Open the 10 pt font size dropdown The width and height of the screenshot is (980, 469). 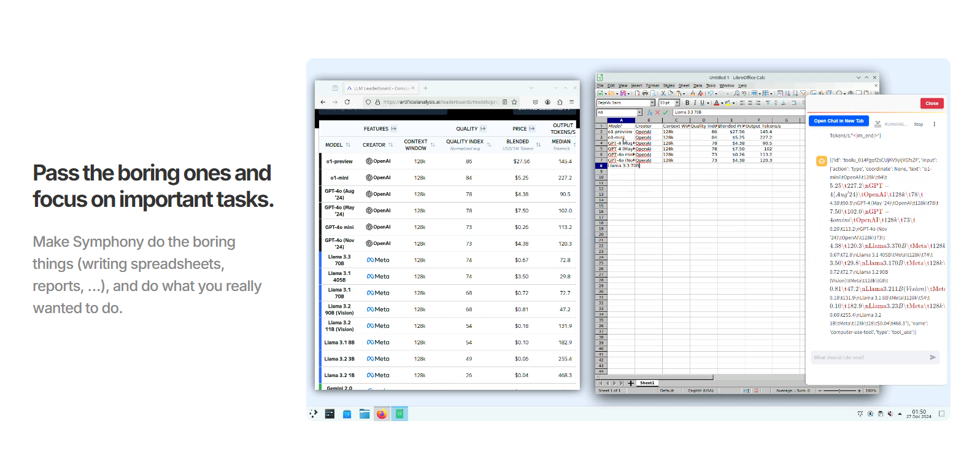point(677,103)
